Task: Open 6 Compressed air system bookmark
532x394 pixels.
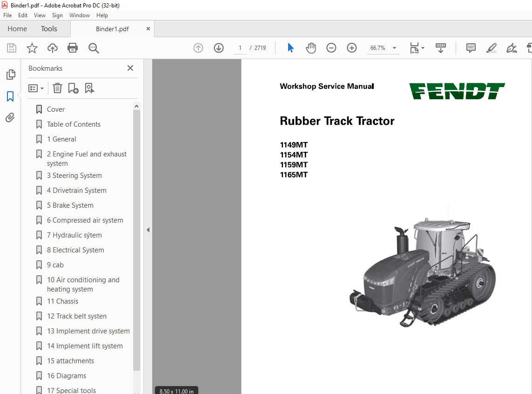Action: 85,220
